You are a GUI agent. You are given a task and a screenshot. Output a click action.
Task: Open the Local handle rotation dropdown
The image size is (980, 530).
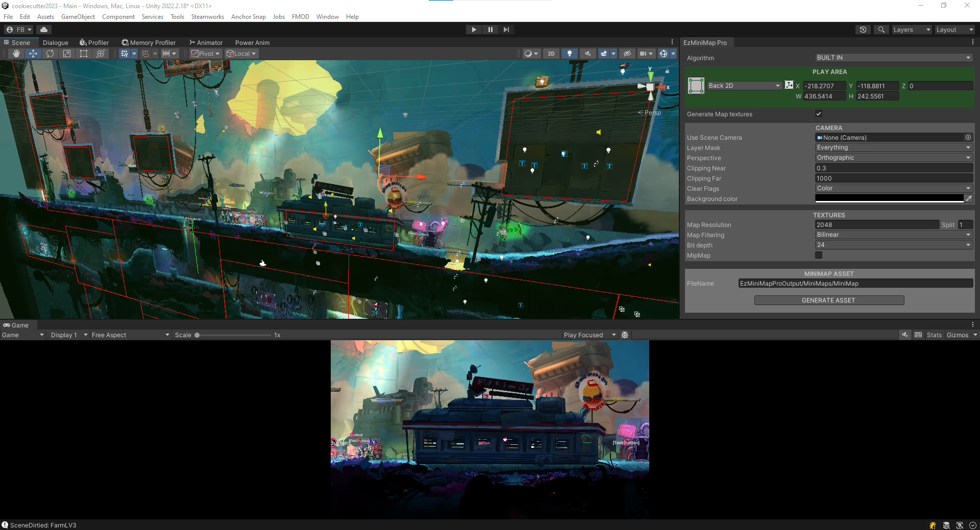(x=241, y=54)
